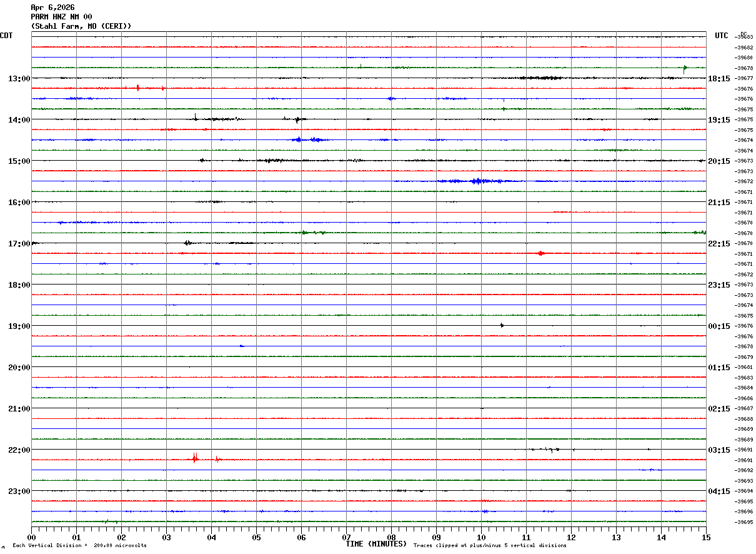Screen dimensions: 756x554
Task: Select the 13:00 CDT time label
Action: tap(19, 79)
